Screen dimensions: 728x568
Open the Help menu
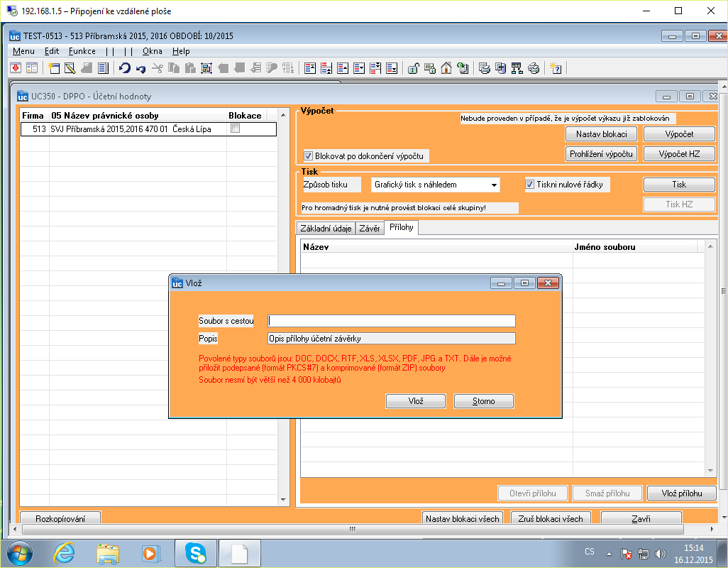pos(181,51)
